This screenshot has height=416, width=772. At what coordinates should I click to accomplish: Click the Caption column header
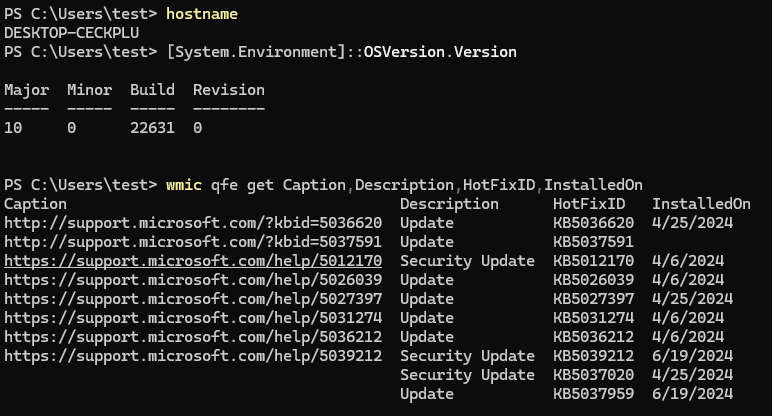coord(35,203)
